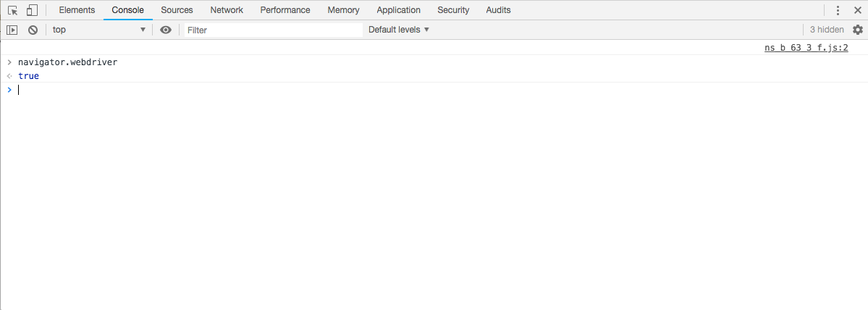Toggle the device toolbar icon
The height and width of the screenshot is (310, 868).
coord(32,10)
